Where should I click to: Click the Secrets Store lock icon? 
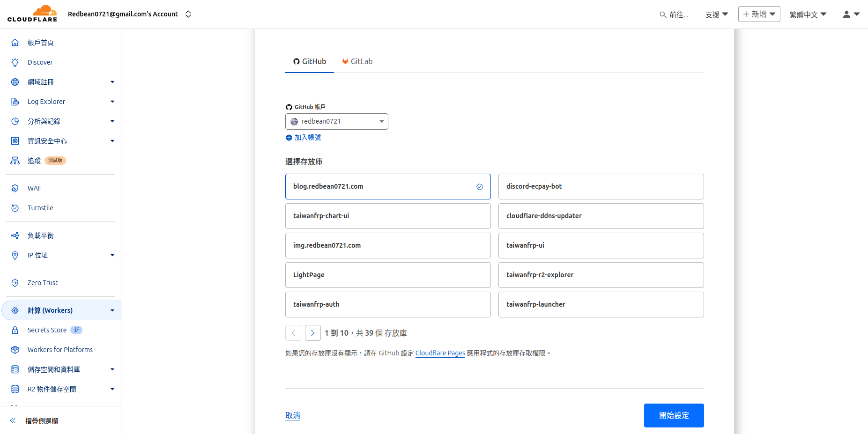click(15, 330)
